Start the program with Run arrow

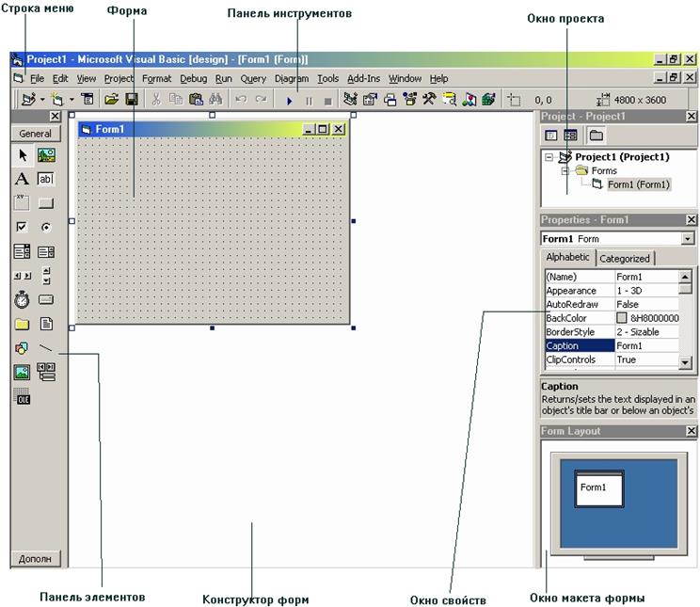289,101
